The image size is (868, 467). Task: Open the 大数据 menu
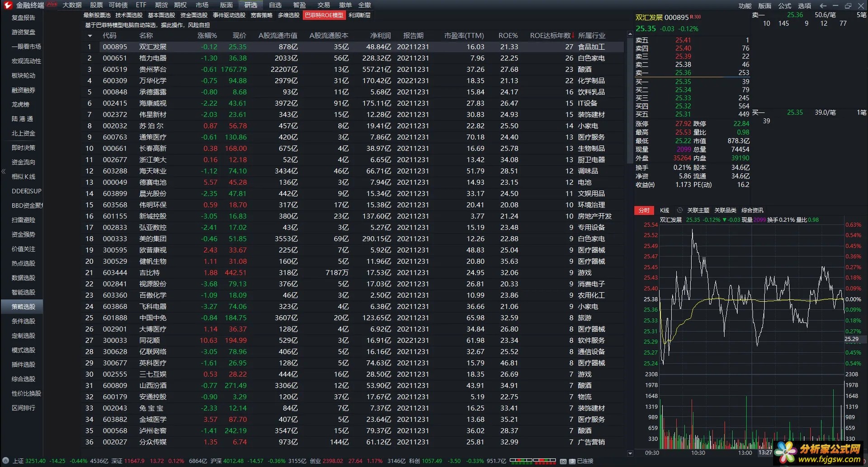pos(72,5)
